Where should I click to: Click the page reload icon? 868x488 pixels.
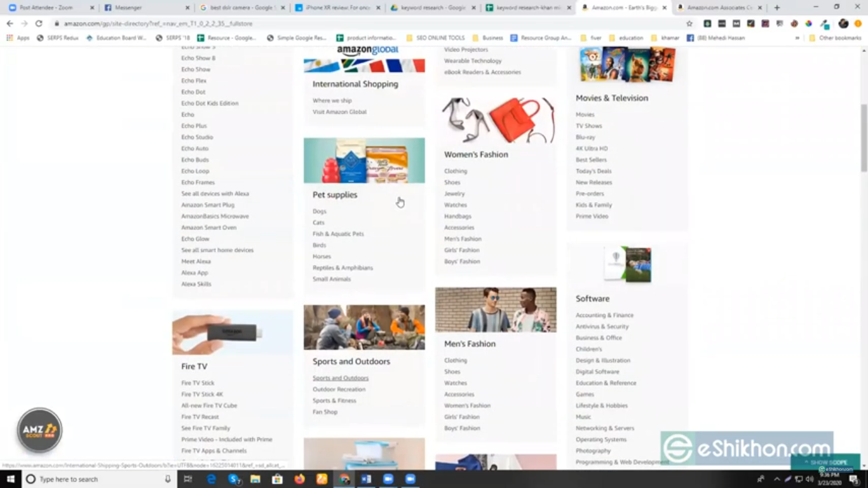click(39, 23)
